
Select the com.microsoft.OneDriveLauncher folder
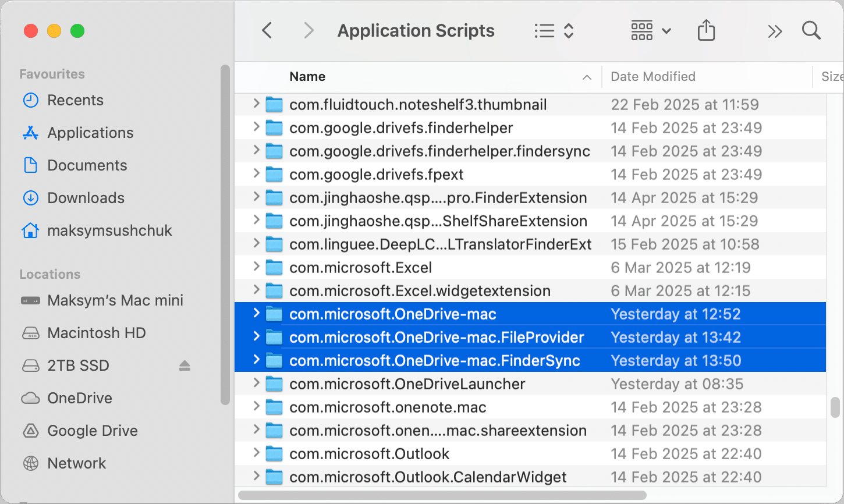407,384
